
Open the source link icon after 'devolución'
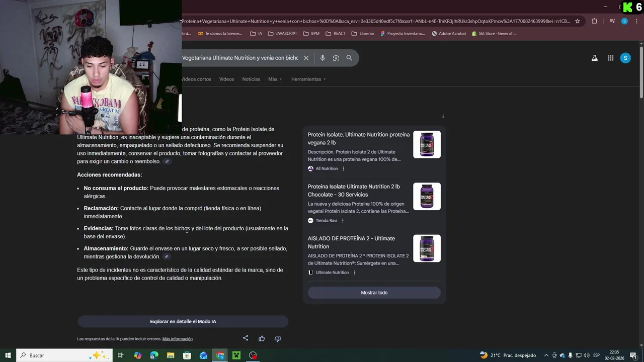tap(167, 256)
